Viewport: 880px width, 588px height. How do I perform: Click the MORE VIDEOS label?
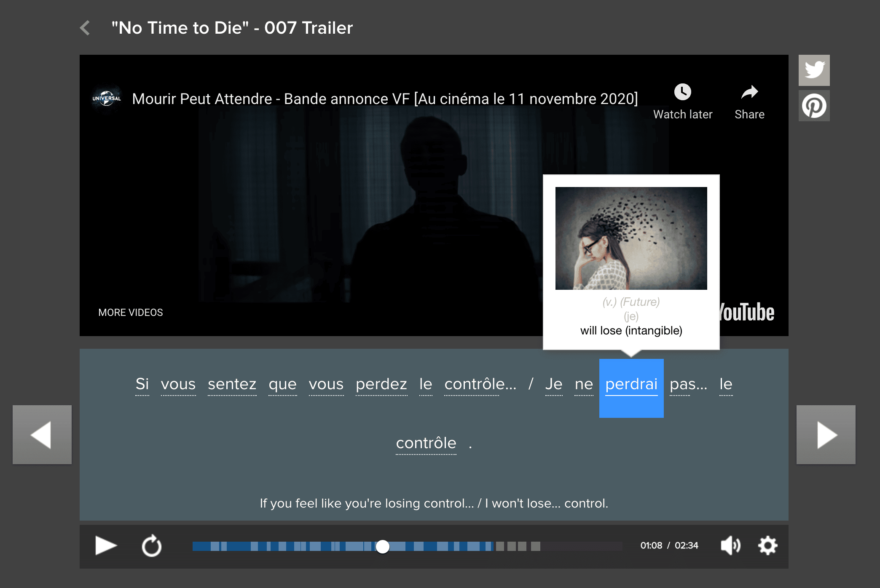130,313
